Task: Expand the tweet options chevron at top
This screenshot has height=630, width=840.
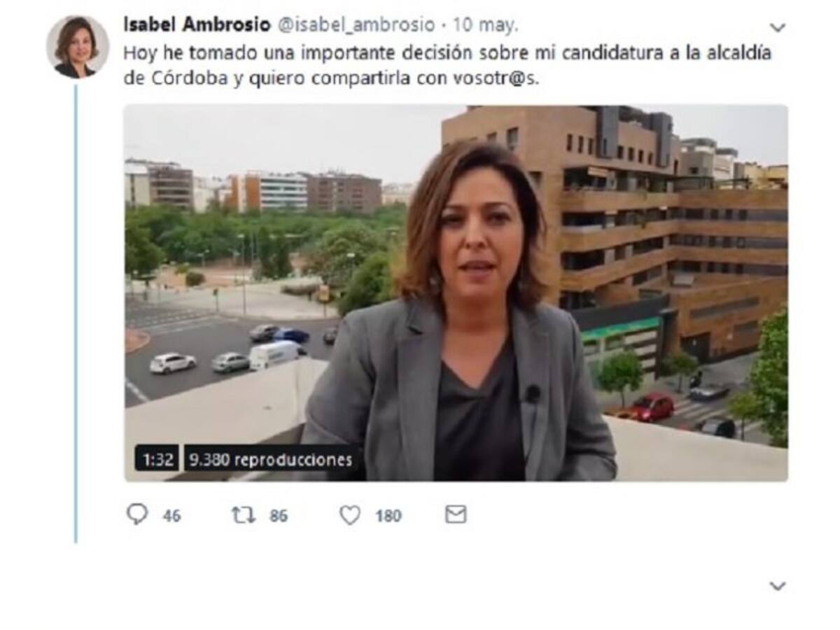Action: [777, 27]
